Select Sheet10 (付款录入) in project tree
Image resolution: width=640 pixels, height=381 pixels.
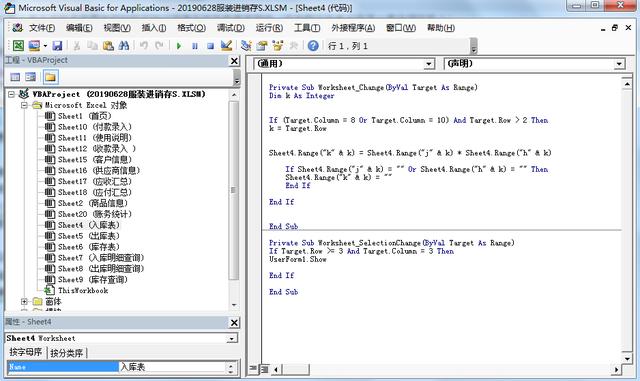click(89, 127)
